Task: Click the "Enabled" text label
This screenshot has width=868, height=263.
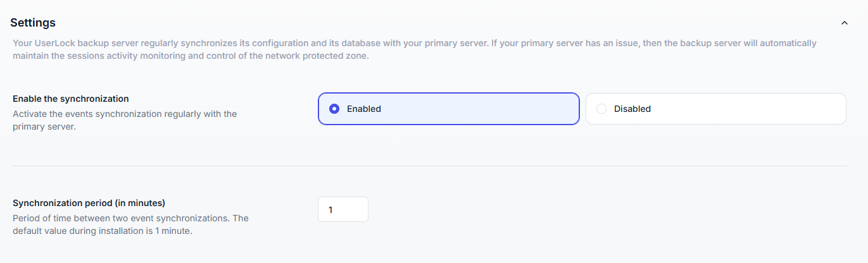Action: tap(364, 109)
